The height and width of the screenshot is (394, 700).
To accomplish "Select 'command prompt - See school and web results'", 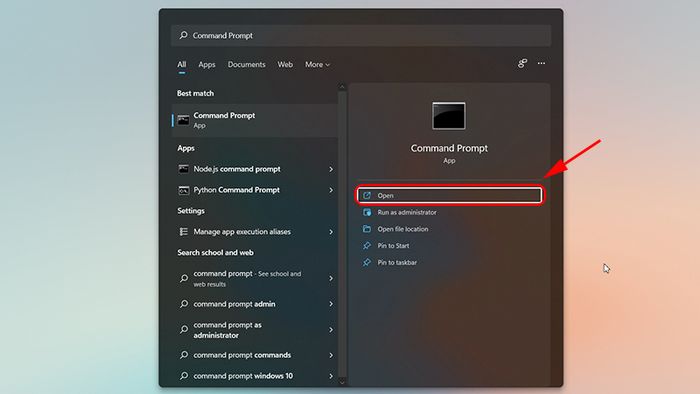I will tap(254, 278).
